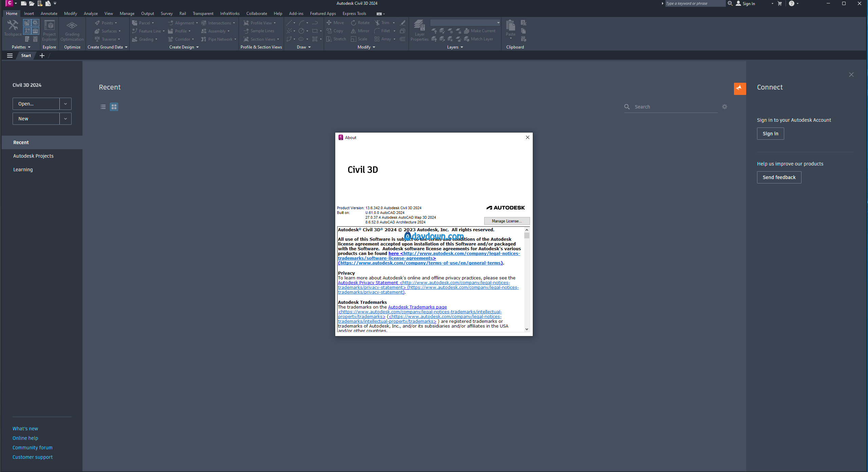Close the About dialog
This screenshot has height=472, width=868.
point(527,137)
